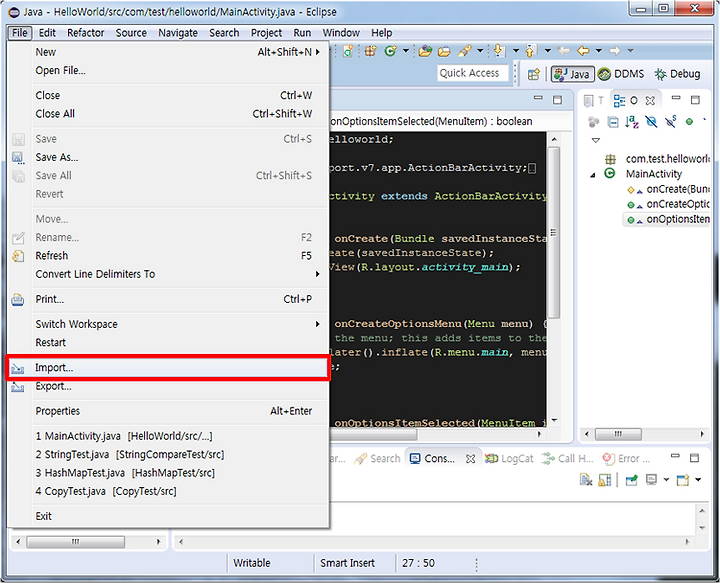Select com.test.helloworld package in the Outline view
The height and width of the screenshot is (583, 720).
667,159
